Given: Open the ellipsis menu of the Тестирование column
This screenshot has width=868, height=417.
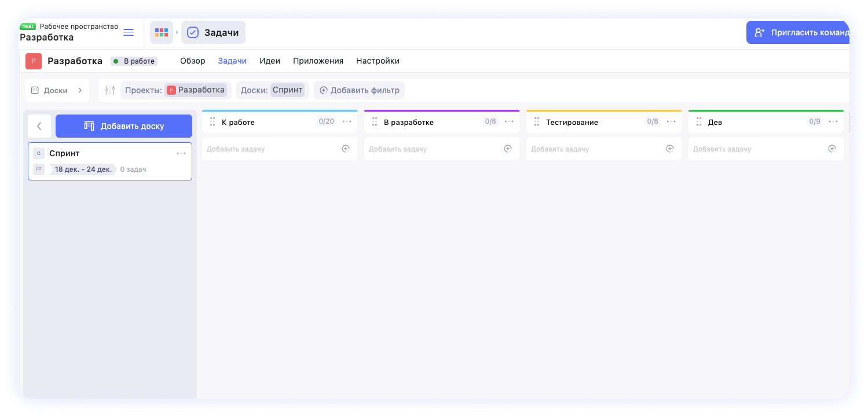Looking at the screenshot, I should point(671,121).
